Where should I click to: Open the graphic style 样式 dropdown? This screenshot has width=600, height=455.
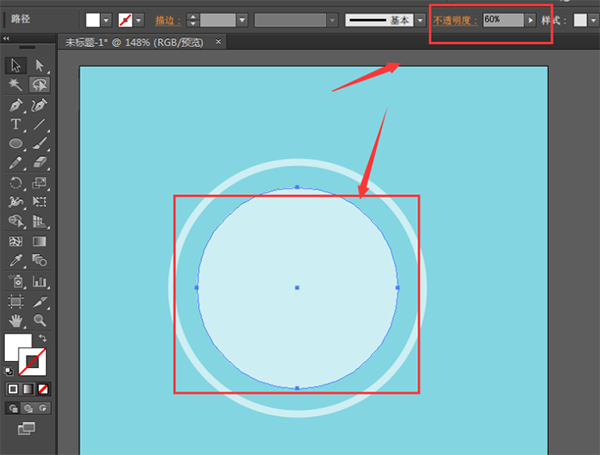594,20
